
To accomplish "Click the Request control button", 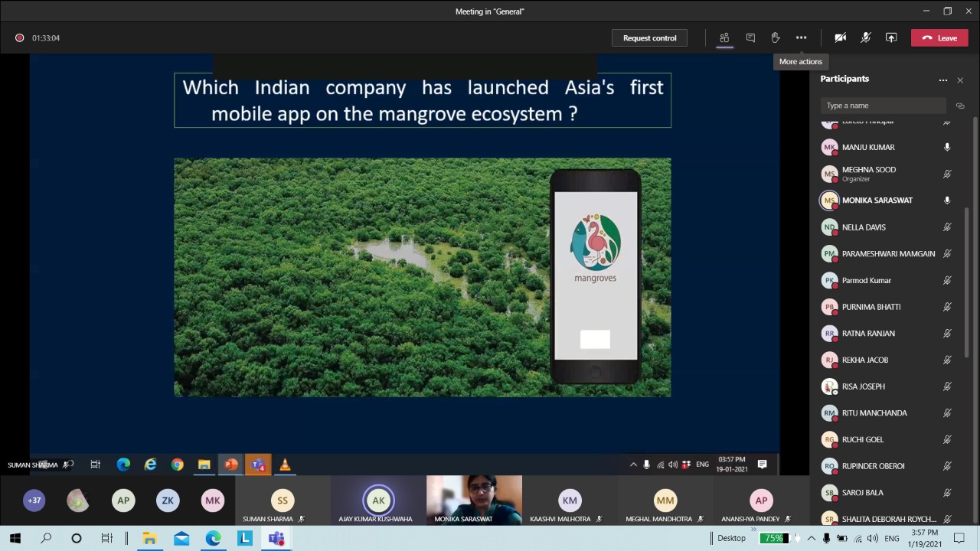I will tap(649, 37).
